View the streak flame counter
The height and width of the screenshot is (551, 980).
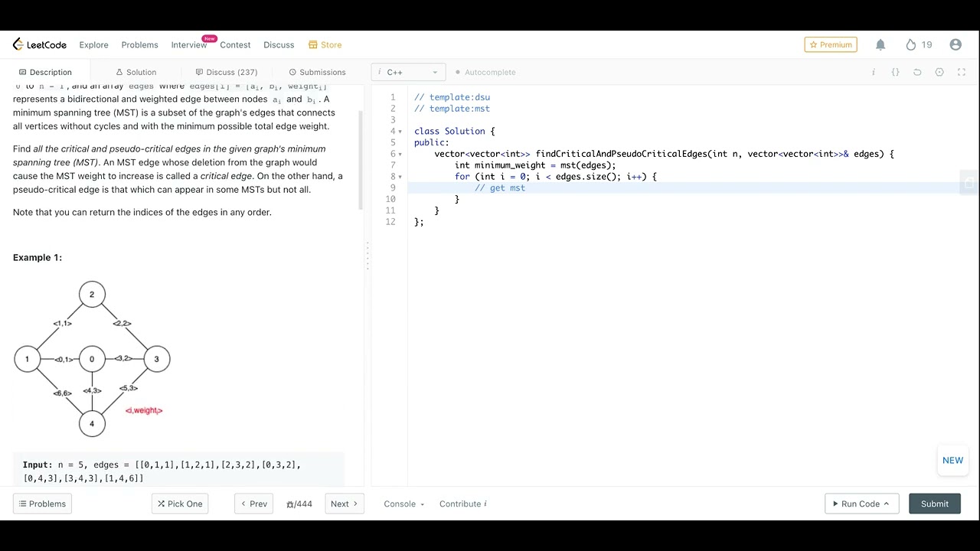tap(918, 44)
